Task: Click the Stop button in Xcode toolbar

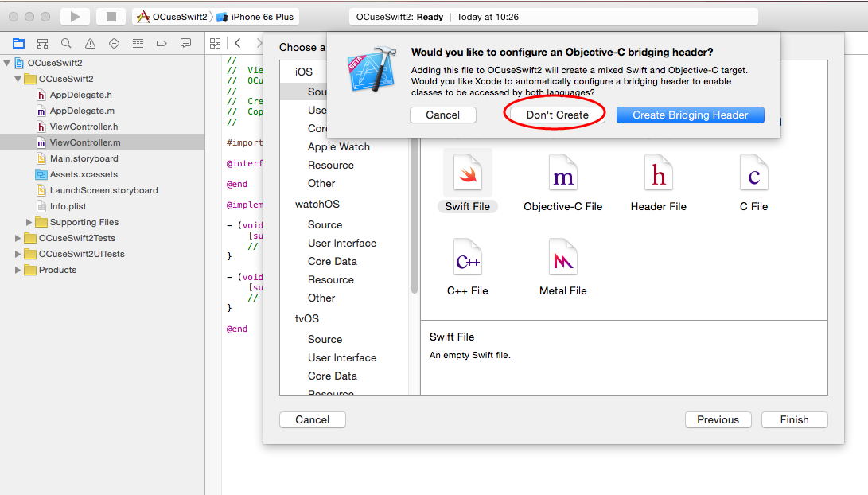Action: 111,17
